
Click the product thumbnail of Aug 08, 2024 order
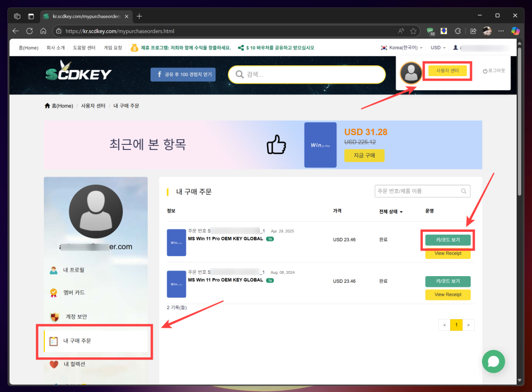point(176,284)
